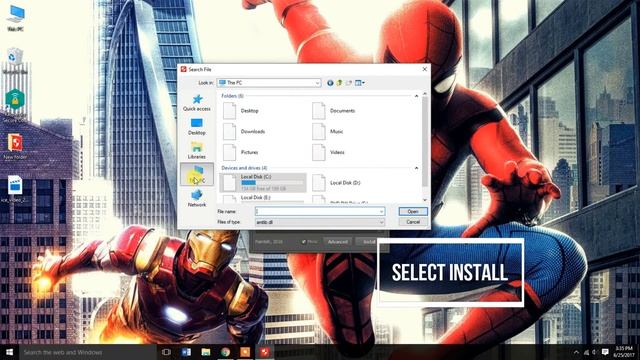The image size is (640, 360).
Task: Open the green shield desktop icon
Action: [x=15, y=105]
